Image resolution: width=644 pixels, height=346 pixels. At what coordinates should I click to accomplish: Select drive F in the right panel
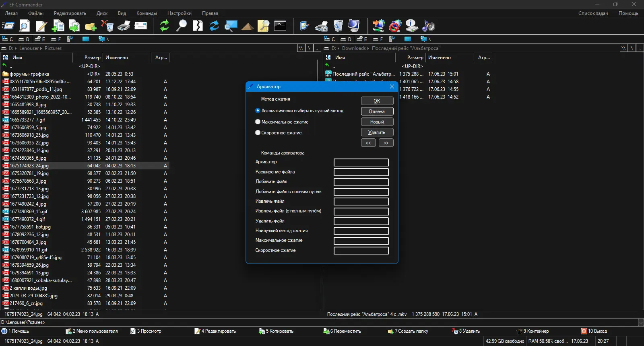pyautogui.click(x=378, y=39)
